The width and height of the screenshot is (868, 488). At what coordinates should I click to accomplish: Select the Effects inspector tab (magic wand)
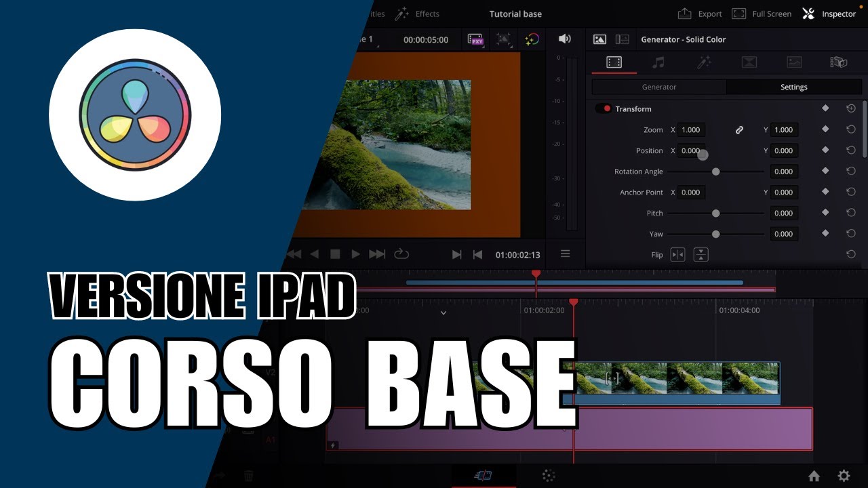pos(704,62)
